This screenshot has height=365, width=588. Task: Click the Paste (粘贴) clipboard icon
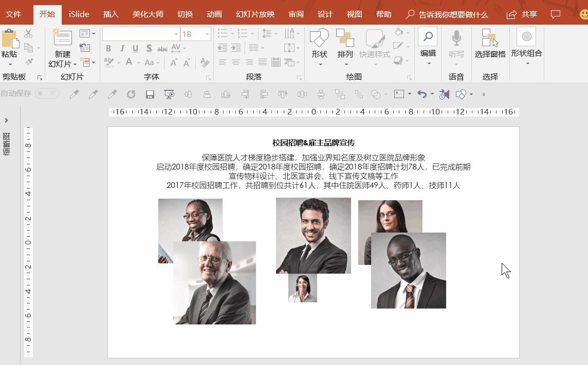pos(10,39)
